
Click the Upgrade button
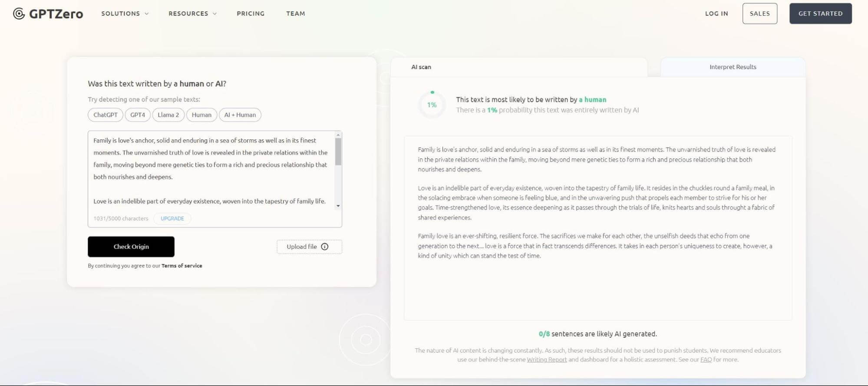(172, 218)
